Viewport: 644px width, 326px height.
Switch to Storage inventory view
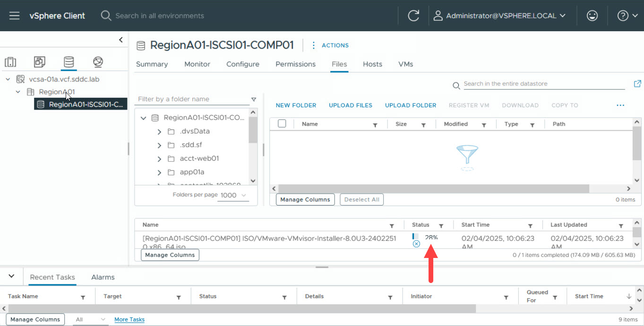point(69,62)
